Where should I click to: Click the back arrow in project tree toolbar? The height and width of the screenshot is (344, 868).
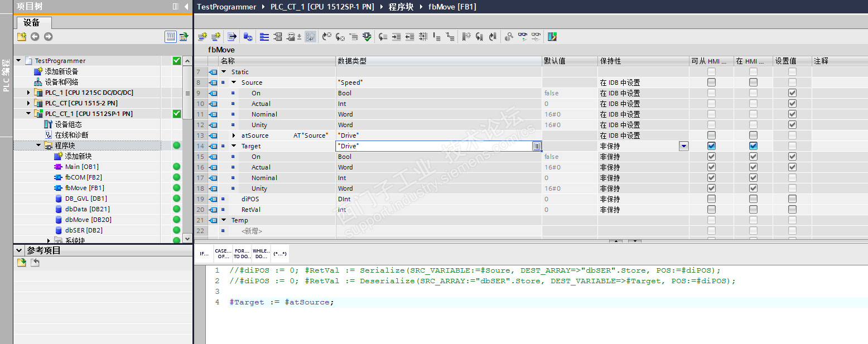35,37
